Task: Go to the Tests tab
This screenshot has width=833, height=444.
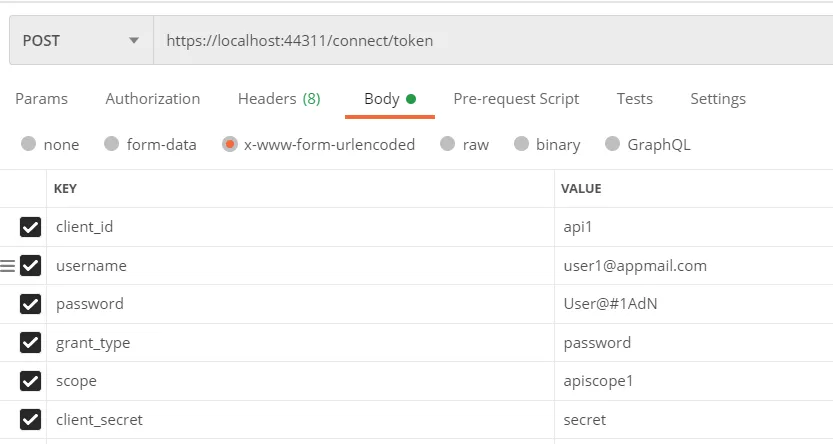Action: coord(635,99)
